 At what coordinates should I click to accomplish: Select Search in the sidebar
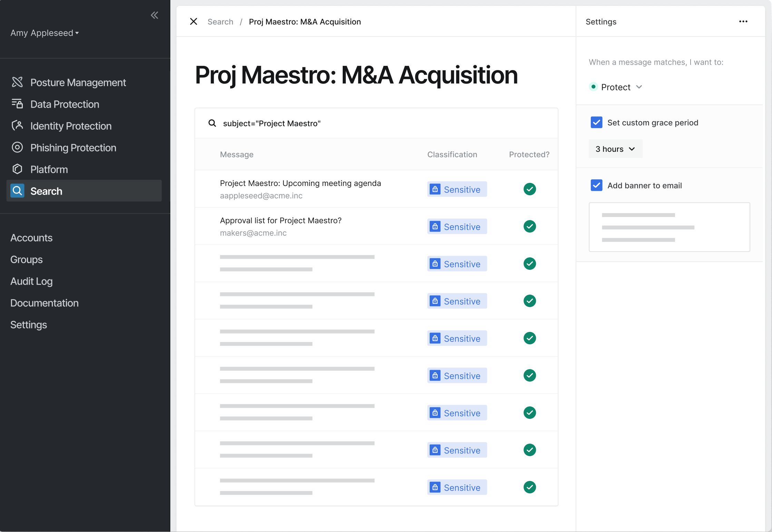click(84, 190)
